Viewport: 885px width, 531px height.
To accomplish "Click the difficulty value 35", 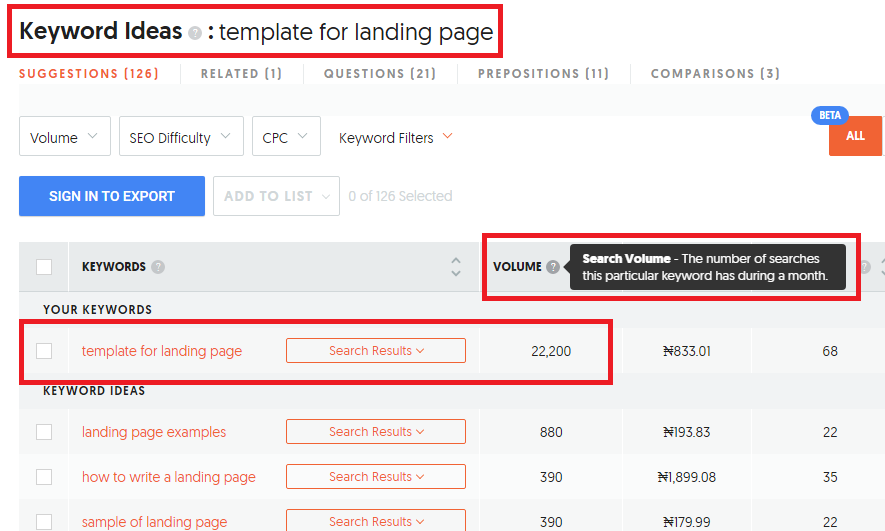I will pyautogui.click(x=830, y=477).
